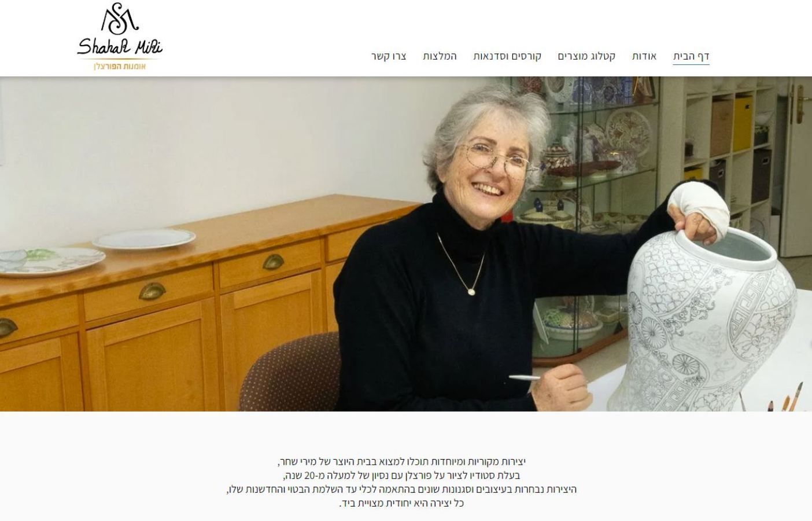Open the המלצות page

(x=440, y=56)
